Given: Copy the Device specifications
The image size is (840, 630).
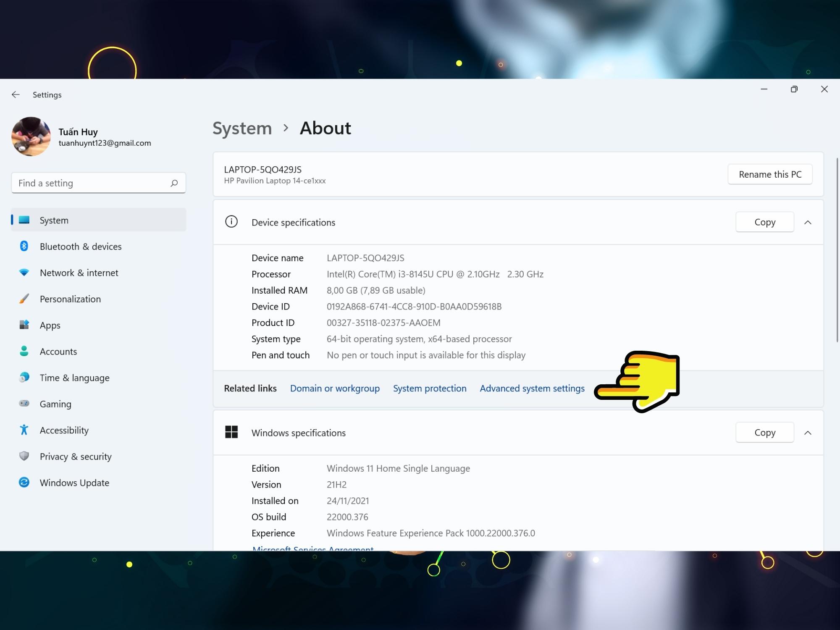Looking at the screenshot, I should (x=765, y=222).
